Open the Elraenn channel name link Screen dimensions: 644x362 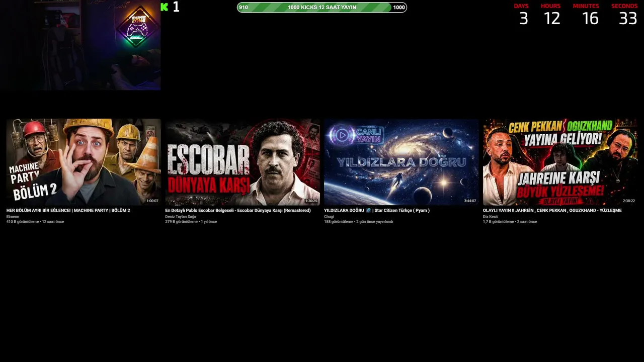pos(13,217)
